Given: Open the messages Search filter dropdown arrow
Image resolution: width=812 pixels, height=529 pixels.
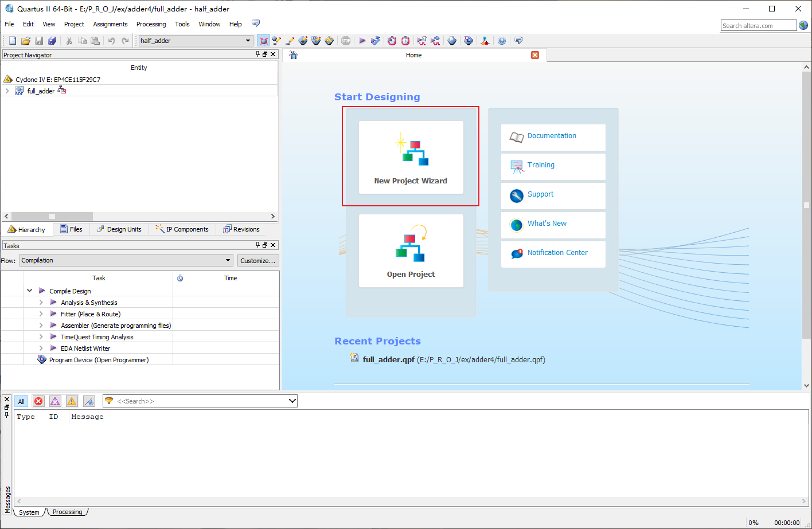Looking at the screenshot, I should click(292, 401).
